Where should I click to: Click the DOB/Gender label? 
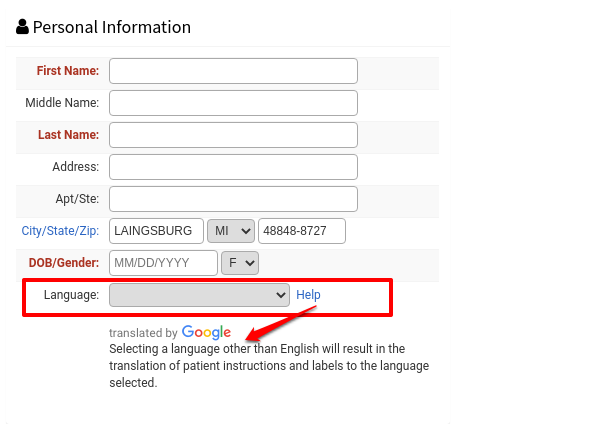[64, 262]
